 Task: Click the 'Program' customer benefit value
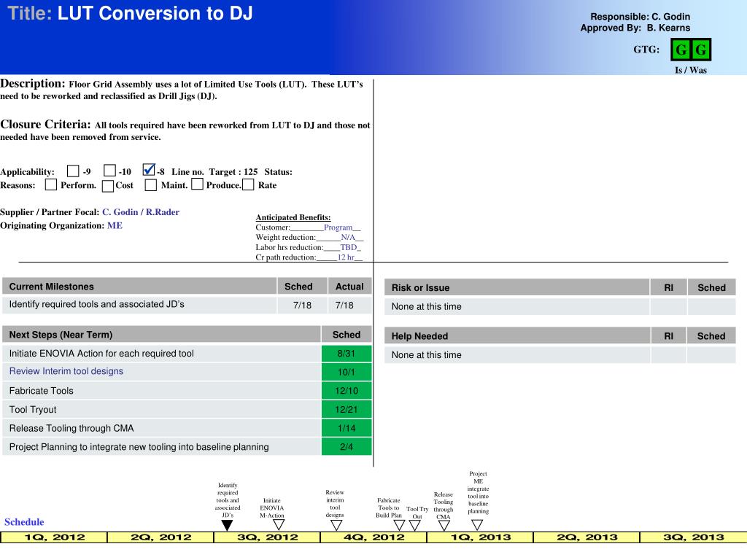338,227
